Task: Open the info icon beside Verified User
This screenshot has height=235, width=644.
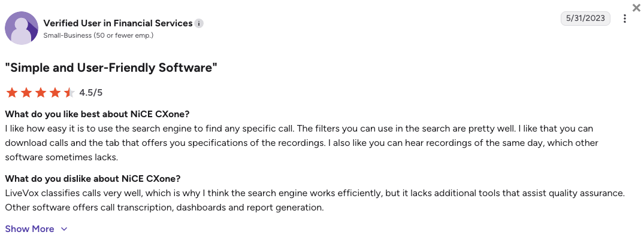Action: [x=199, y=23]
